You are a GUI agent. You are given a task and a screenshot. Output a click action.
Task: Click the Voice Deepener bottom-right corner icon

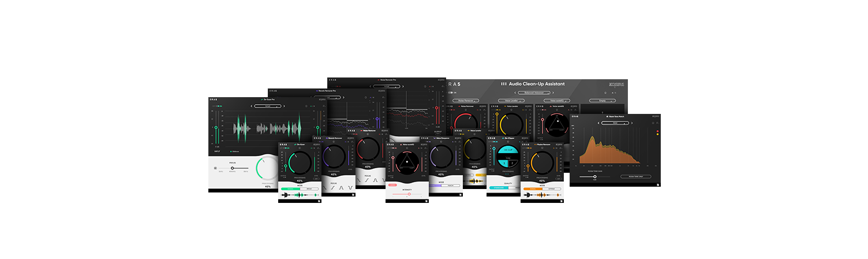[460, 194]
